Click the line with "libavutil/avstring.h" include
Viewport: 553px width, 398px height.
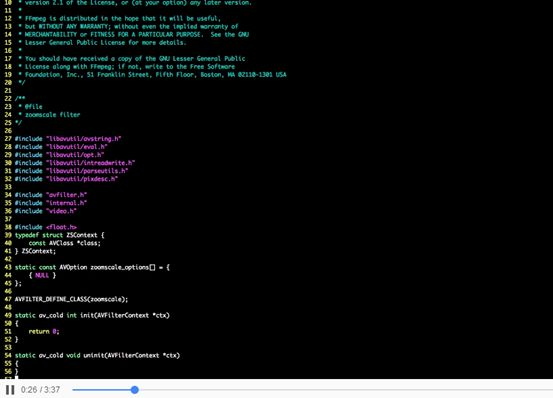point(68,139)
